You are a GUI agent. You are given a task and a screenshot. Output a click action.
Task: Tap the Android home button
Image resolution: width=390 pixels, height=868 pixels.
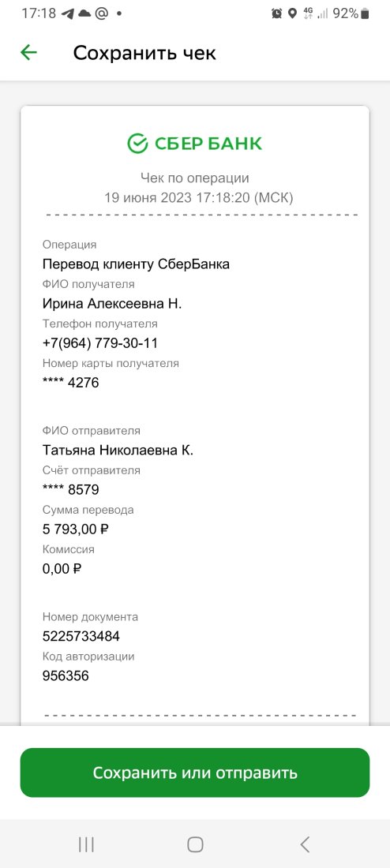[x=195, y=844]
